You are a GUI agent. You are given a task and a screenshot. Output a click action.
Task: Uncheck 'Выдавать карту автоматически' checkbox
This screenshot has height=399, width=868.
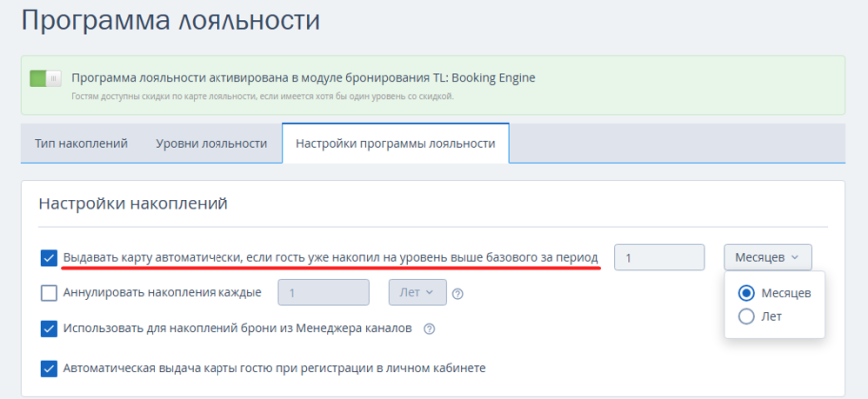tap(49, 258)
